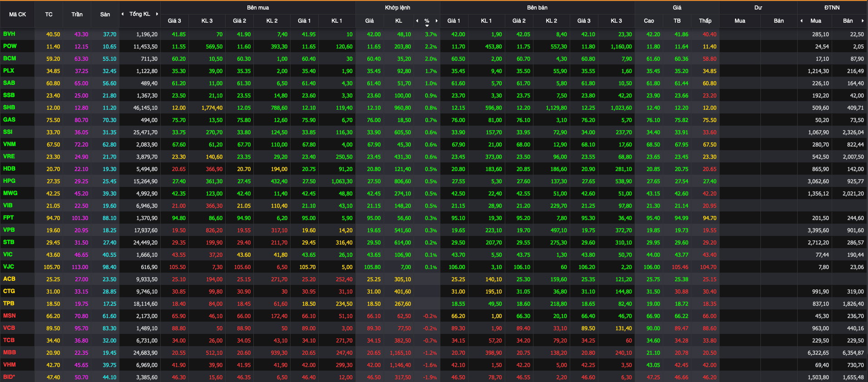Viewport: 868px width, 382px height.
Task: Click the Tổng KL column header
Action: [140, 14]
